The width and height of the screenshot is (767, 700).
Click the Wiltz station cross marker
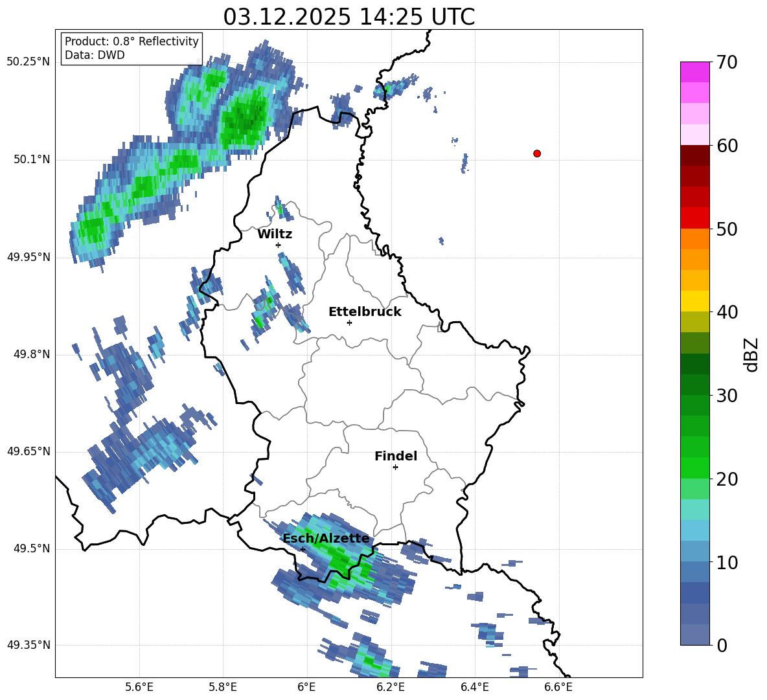(279, 245)
